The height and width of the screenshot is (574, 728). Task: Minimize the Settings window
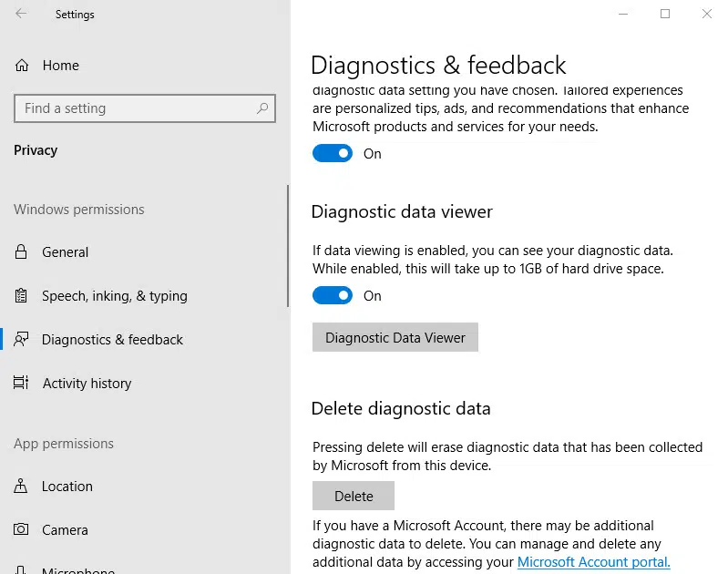(x=623, y=14)
